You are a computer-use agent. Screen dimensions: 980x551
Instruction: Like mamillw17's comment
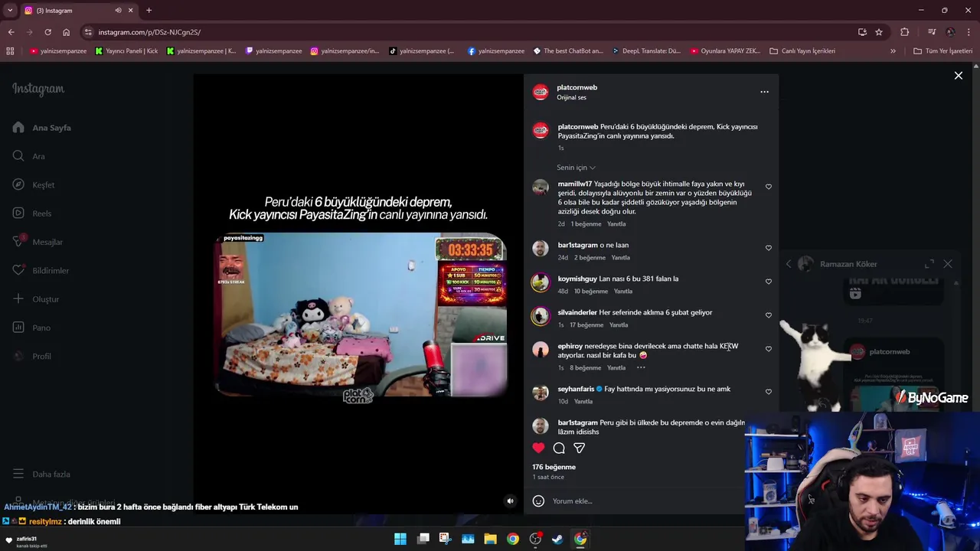click(x=769, y=187)
